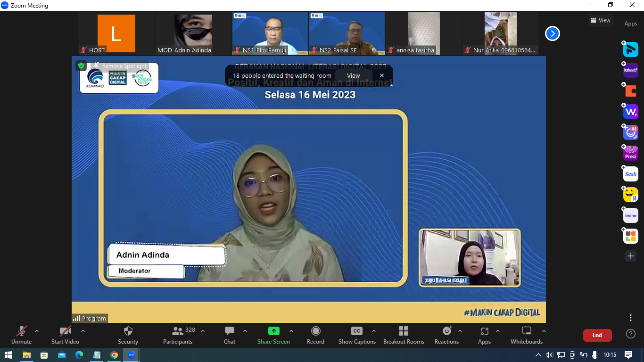644x362 pixels.
Task: Click View on the waiting room notification
Action: (x=354, y=75)
